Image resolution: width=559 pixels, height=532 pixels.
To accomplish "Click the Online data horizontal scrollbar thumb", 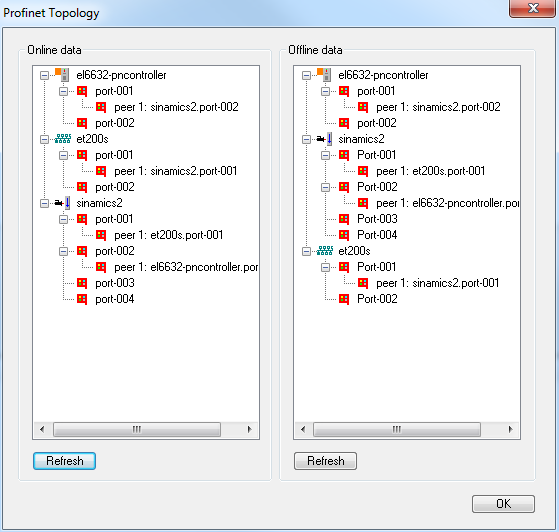I will (x=137, y=429).
